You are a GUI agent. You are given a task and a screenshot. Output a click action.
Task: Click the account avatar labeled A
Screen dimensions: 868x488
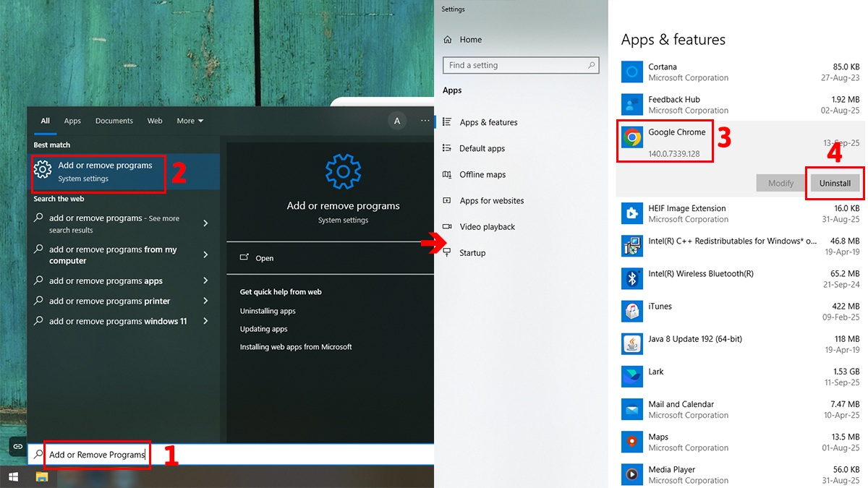coord(396,121)
